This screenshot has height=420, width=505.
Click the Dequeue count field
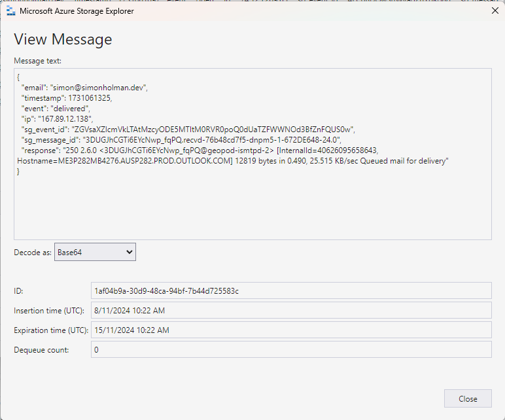pyautogui.click(x=291, y=350)
